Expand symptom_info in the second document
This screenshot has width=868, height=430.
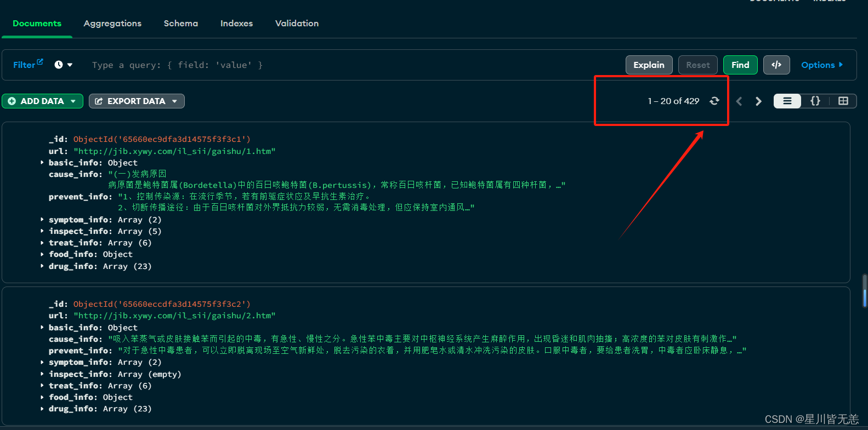pyautogui.click(x=42, y=362)
